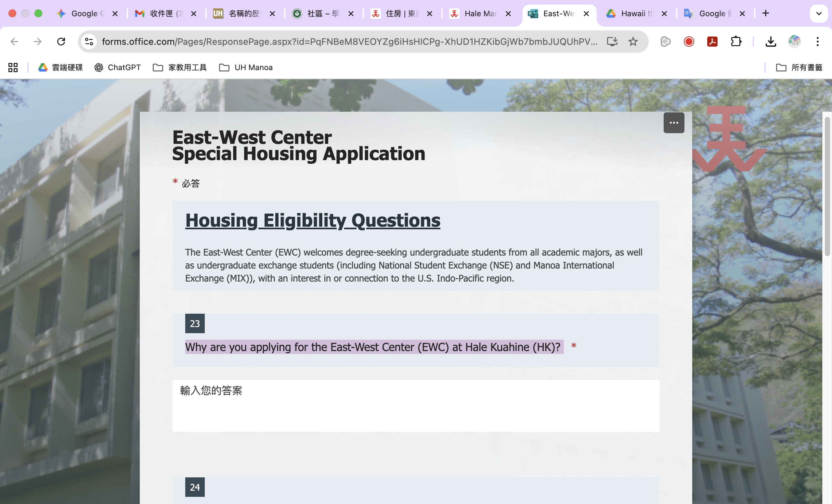Click the question number 24 badge

pyautogui.click(x=195, y=487)
